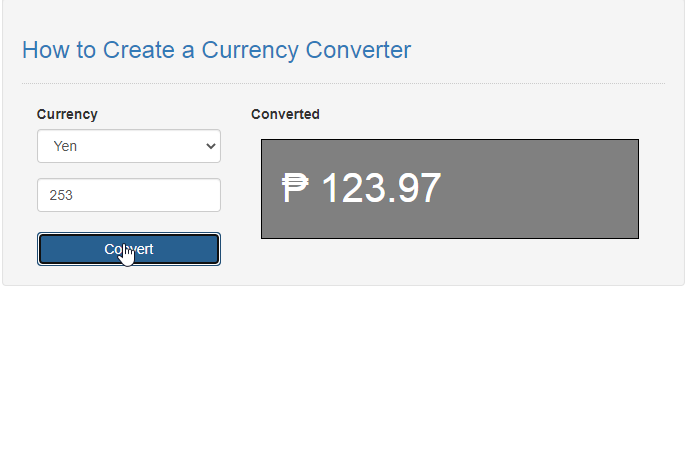Click the Currency label

(x=67, y=114)
